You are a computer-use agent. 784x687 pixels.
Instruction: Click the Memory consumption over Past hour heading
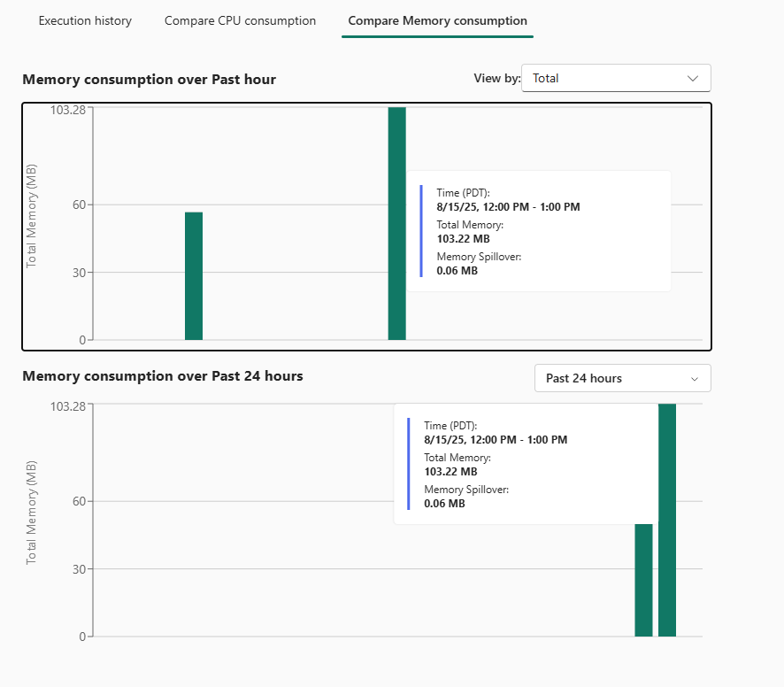point(149,80)
